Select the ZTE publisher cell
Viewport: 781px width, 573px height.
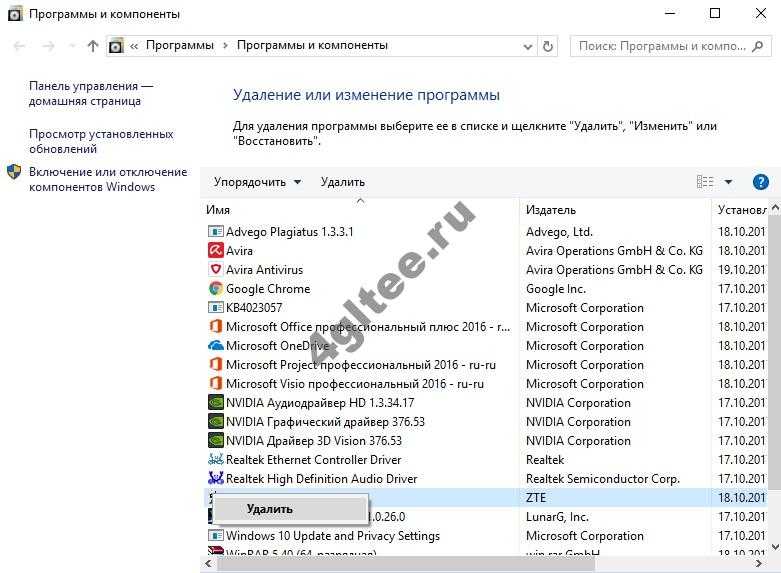click(536, 498)
